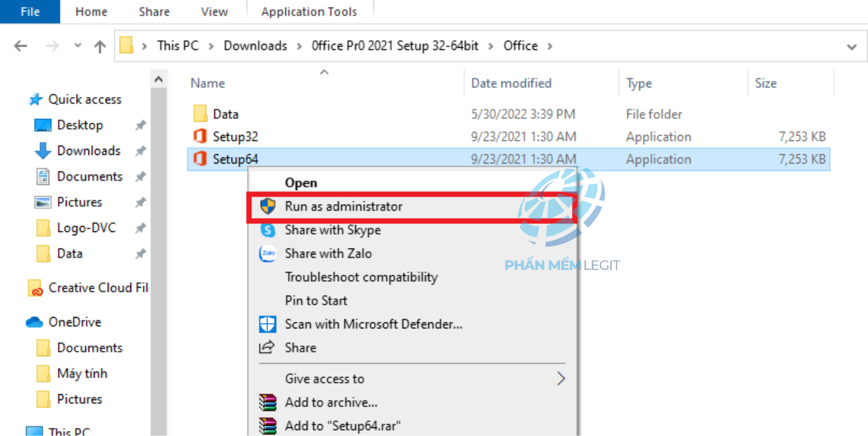Click 0ffice Pr0 2021 Setup breadcrumb

click(395, 46)
